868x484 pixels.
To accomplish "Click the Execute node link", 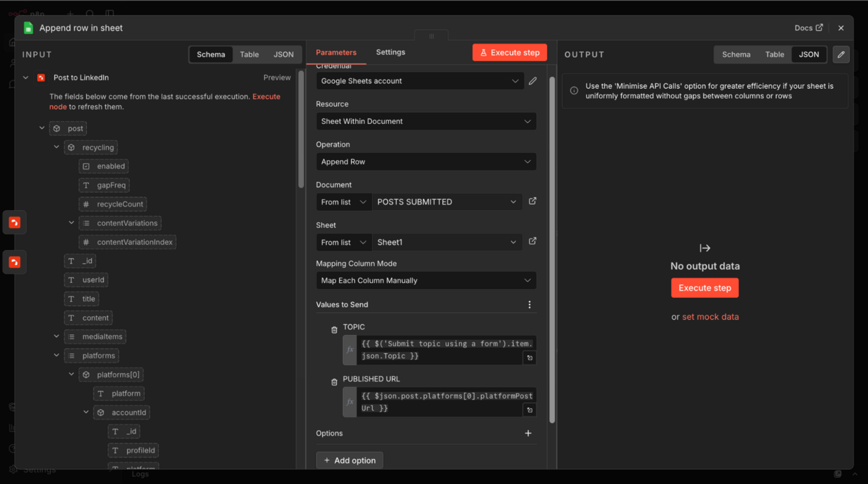I will (266, 97).
